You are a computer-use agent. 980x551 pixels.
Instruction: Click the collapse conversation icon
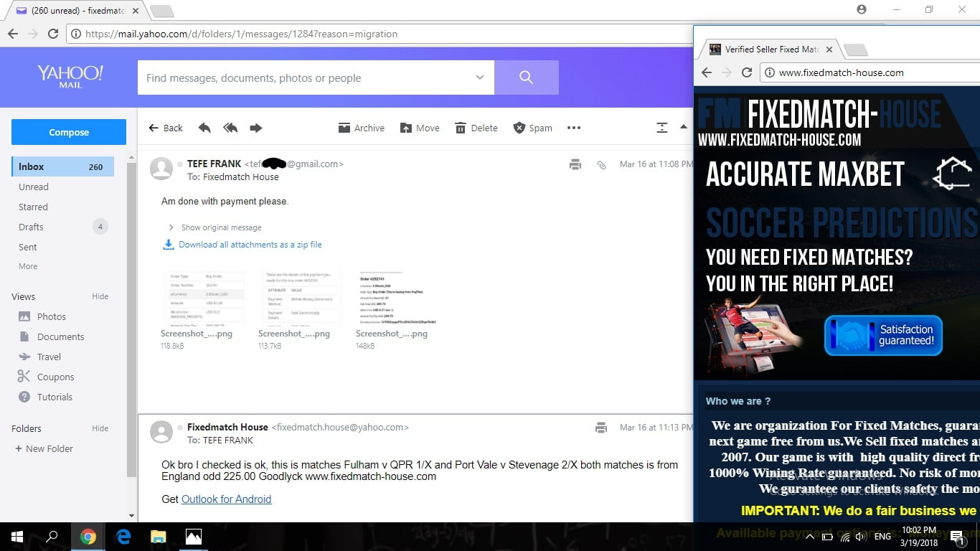click(x=662, y=128)
